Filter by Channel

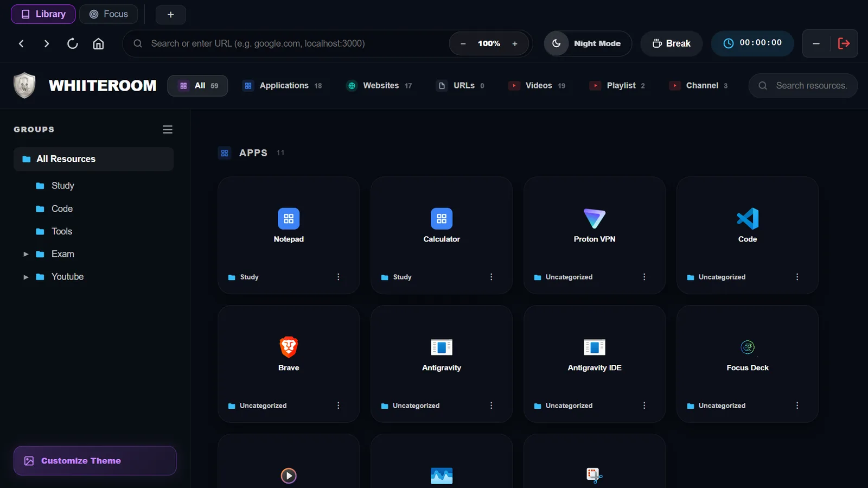[x=699, y=86]
